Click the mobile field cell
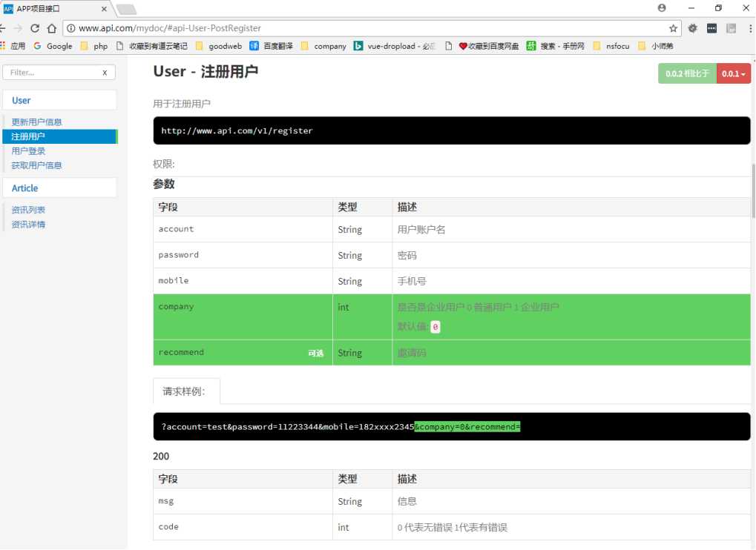 [x=243, y=281]
